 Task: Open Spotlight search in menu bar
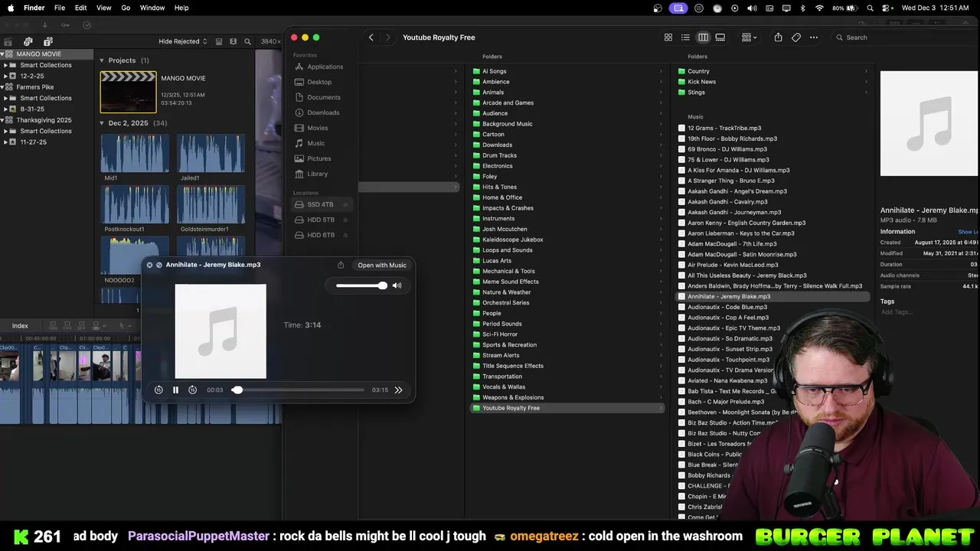coord(871,8)
